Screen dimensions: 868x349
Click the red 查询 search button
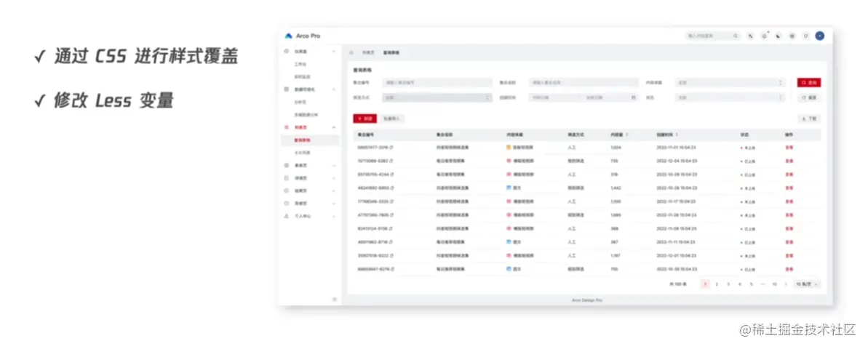[x=809, y=82]
